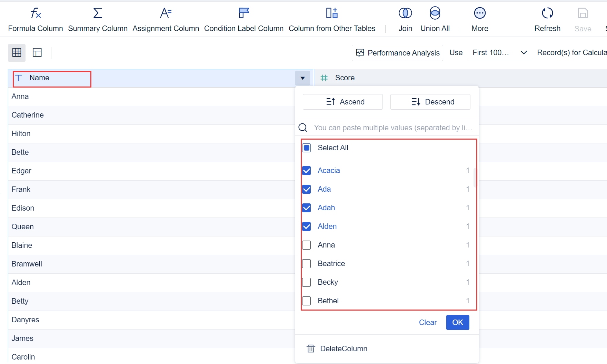Choose DeleteColumn from the menu
The width and height of the screenshot is (607, 364).
tap(344, 348)
